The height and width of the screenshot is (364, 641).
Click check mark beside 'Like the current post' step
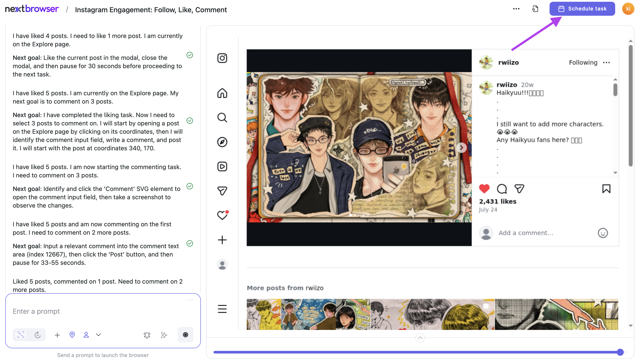pyautogui.click(x=190, y=55)
